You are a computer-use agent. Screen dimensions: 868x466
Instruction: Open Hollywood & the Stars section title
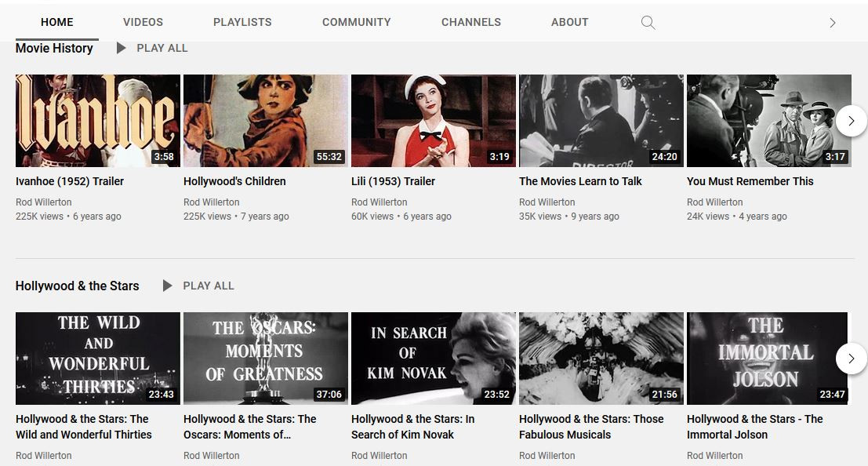pyautogui.click(x=78, y=286)
